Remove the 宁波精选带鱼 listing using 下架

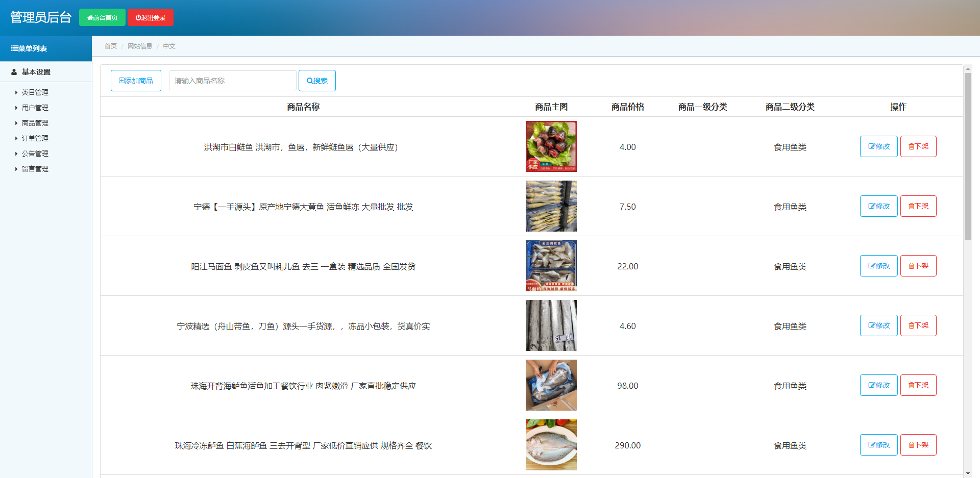[918, 325]
